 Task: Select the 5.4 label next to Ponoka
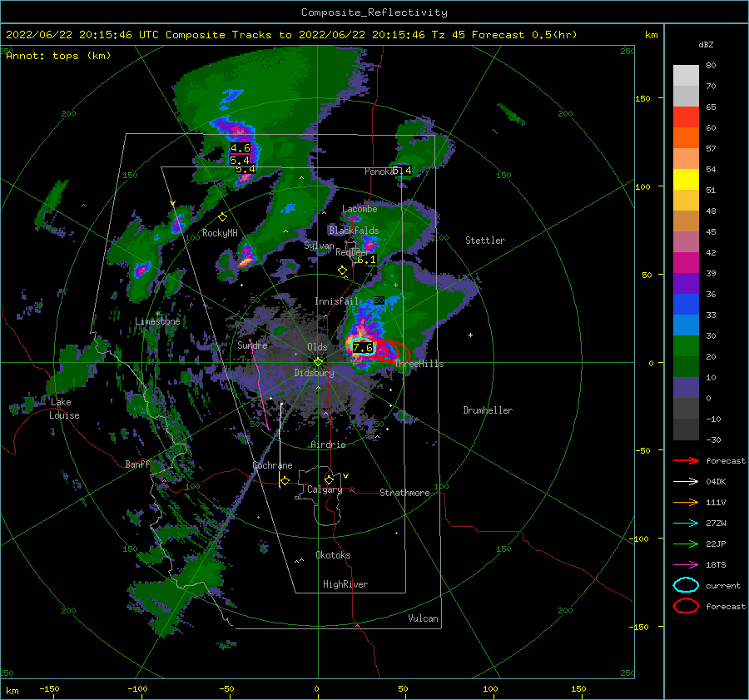tap(402, 171)
